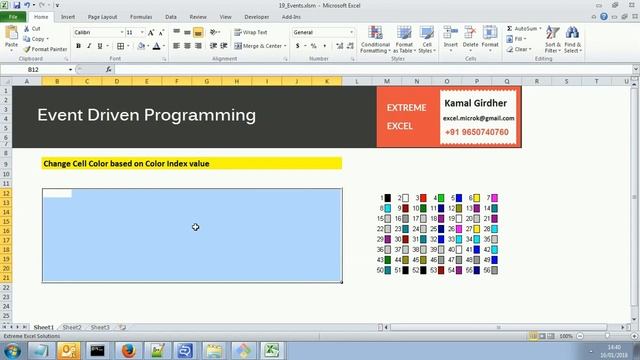Image resolution: width=640 pixels, height=360 pixels.
Task: Open the Copy dropdown arrow
Action: coord(47,39)
